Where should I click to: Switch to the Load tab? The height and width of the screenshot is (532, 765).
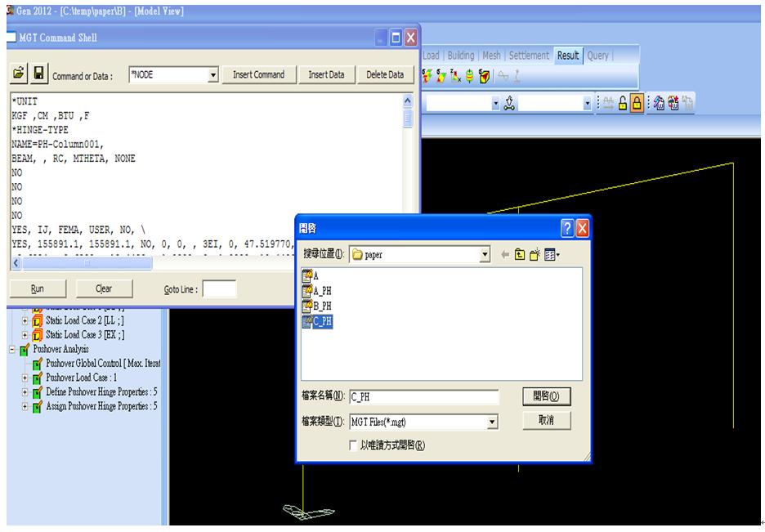431,56
